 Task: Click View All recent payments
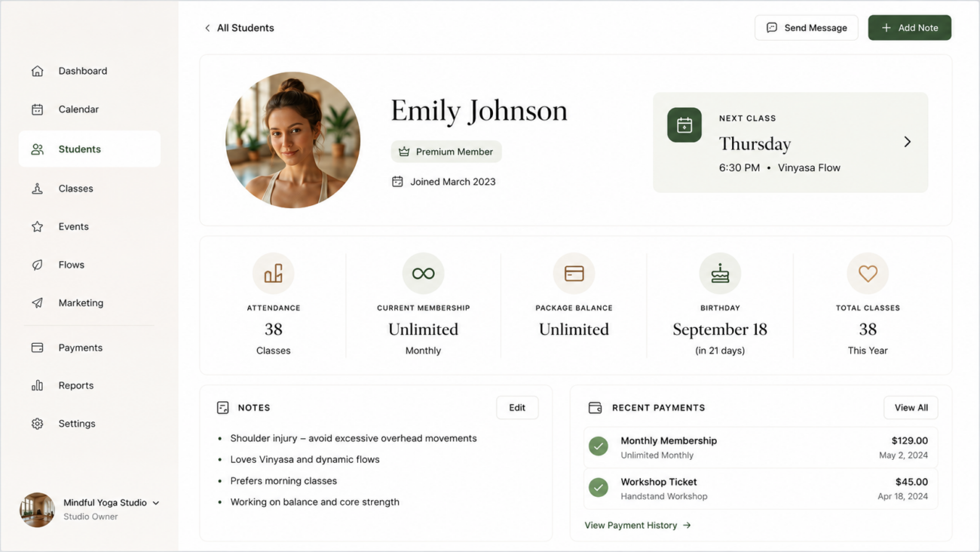click(x=911, y=408)
